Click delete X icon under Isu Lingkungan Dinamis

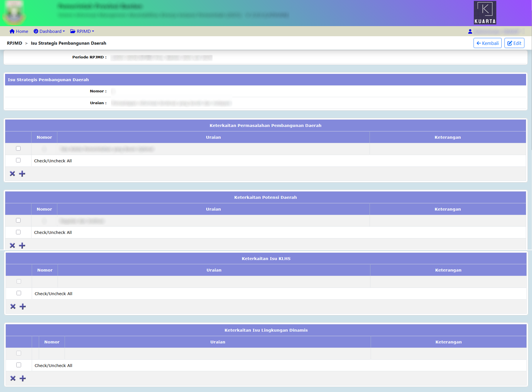(x=13, y=378)
